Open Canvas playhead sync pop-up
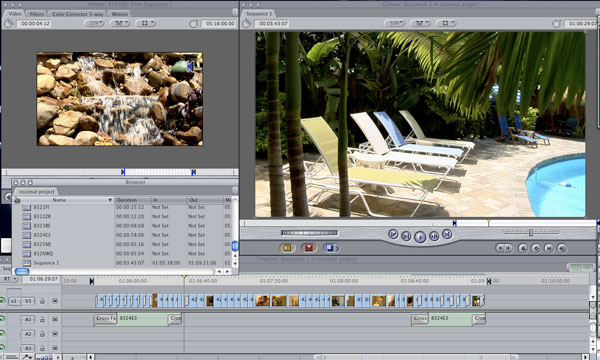The image size is (600, 360). 420,23
